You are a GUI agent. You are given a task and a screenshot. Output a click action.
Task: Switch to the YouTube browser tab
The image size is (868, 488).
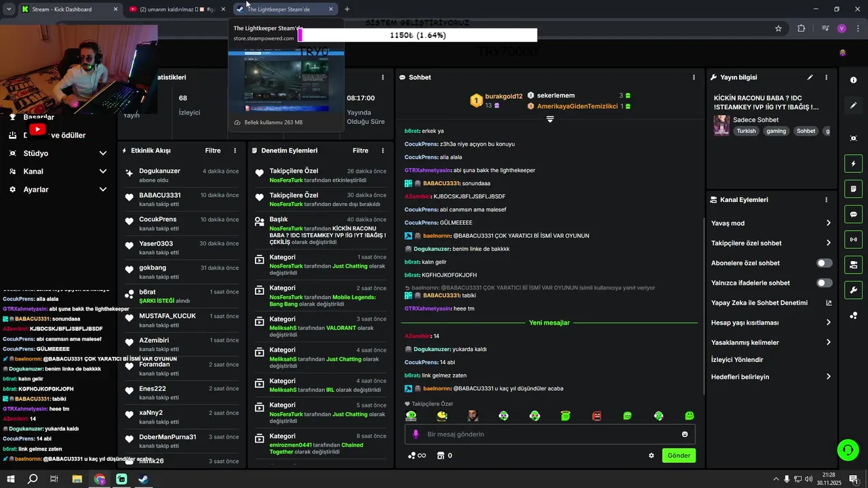178,9
